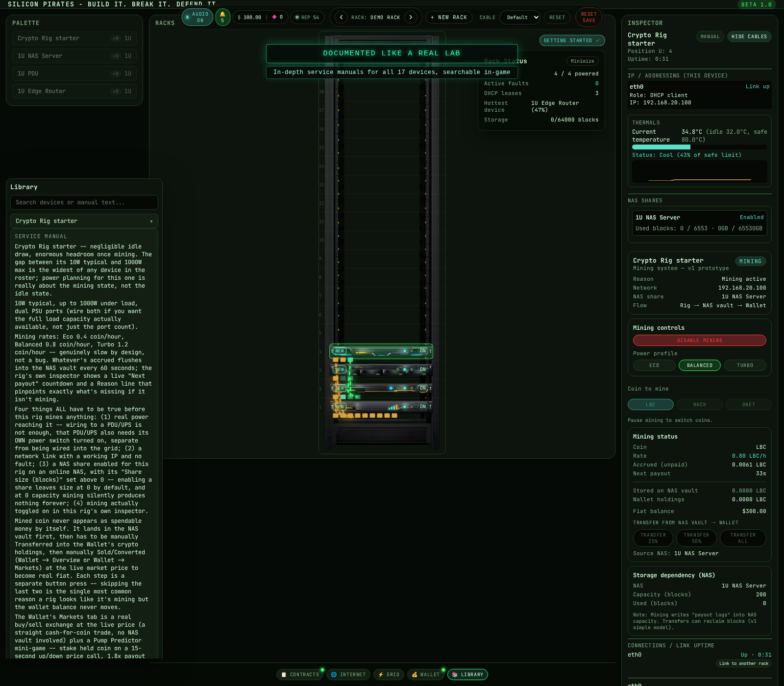The image size is (784, 686).
Task: Add Crypto Rig starter from the Palette
Action: (x=74, y=38)
